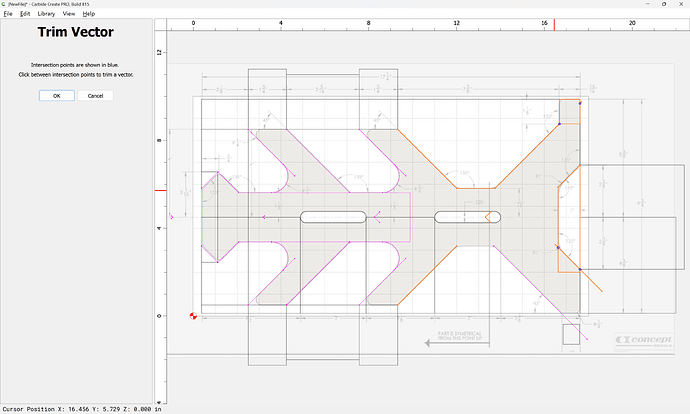Image resolution: width=690 pixels, height=414 pixels.
Task: Click the red cursor marker on the top ruler
Action: [554, 25]
